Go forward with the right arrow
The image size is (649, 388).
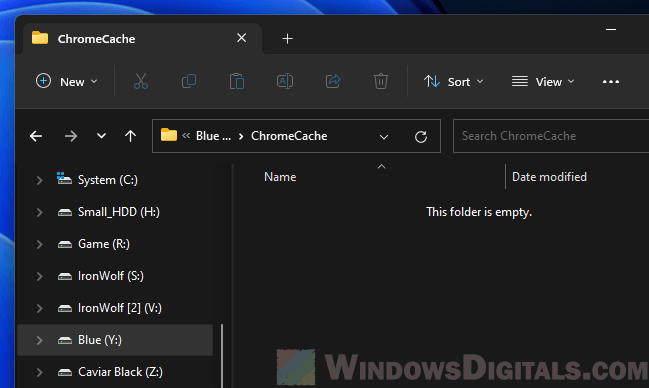tap(71, 136)
